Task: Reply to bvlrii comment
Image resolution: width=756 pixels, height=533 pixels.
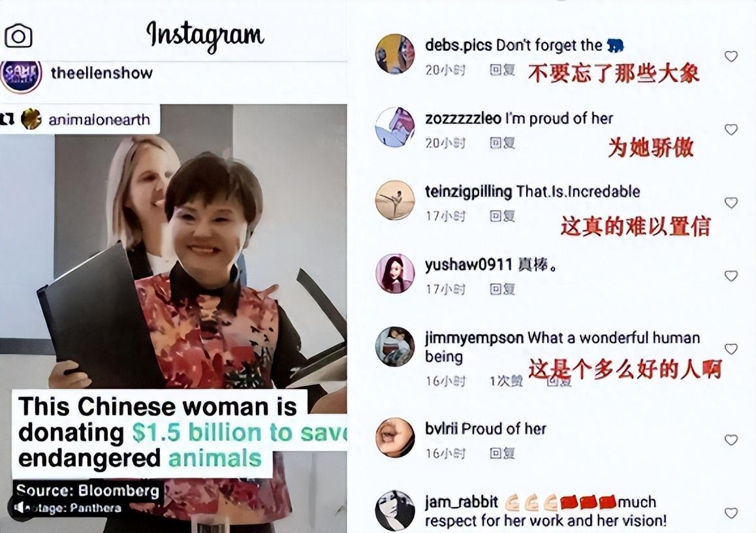Action: coord(503,453)
